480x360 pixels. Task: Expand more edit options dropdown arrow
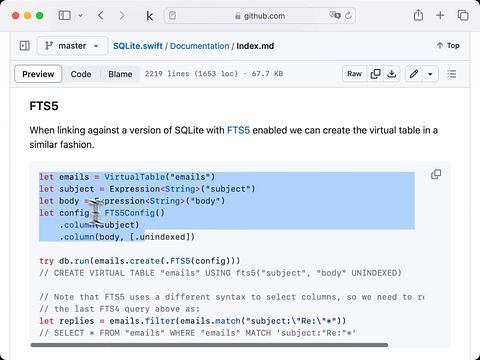point(430,74)
